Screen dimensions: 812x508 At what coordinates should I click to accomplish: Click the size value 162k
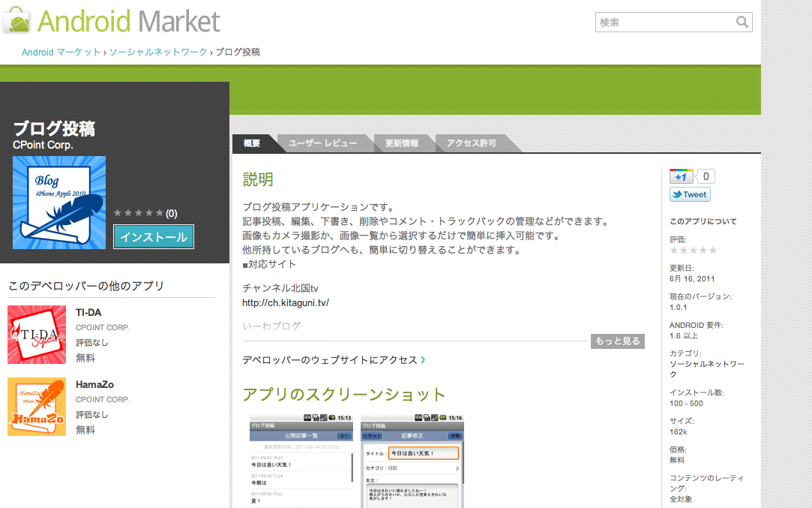click(x=678, y=431)
